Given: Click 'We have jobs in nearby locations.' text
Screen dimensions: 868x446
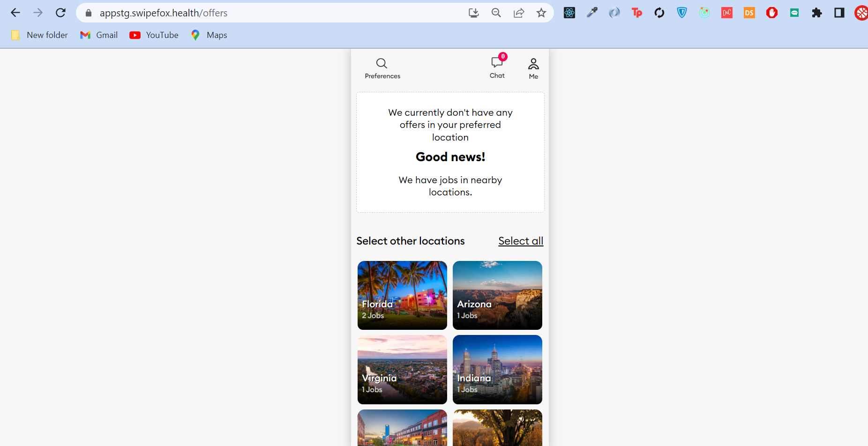Looking at the screenshot, I should [x=450, y=186].
